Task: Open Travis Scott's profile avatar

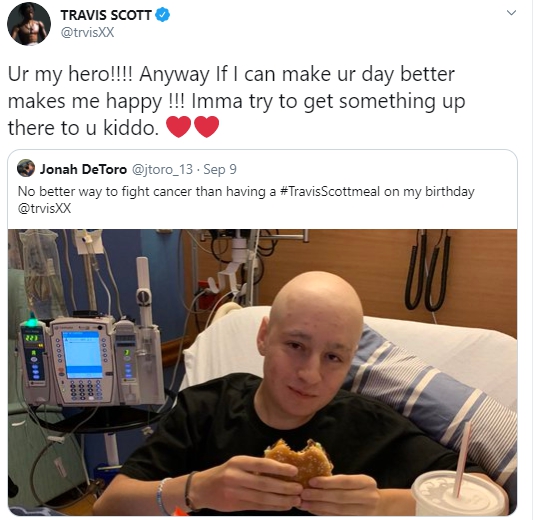Action: [29, 23]
